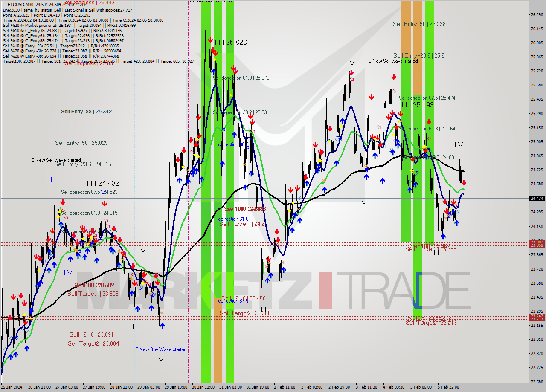Viewport: 546px width, 392px height.
Task: Select the 'Sell Target2 | 23.306' label
Action: pos(245,313)
